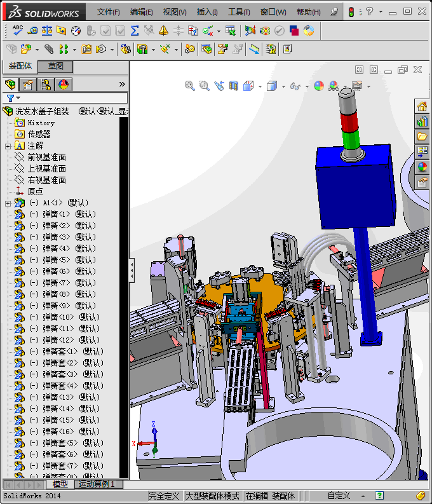The height and width of the screenshot is (504, 432).
Task: Open the 窗口(W) menu
Action: coord(273,12)
